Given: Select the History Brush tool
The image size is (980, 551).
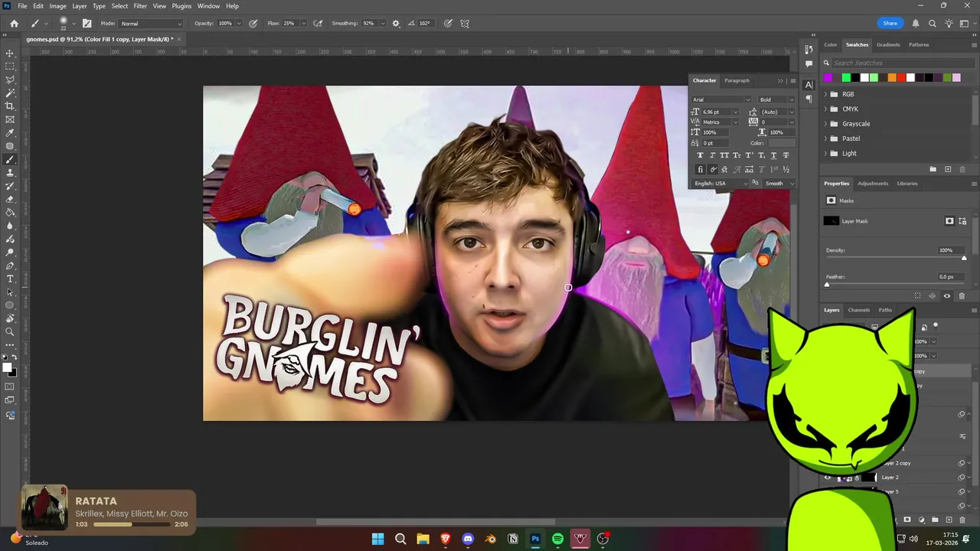Looking at the screenshot, I should 10,186.
